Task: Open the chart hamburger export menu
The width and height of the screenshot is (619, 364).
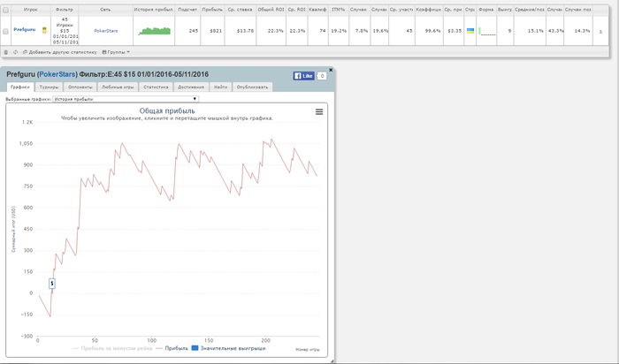Action: [319, 112]
